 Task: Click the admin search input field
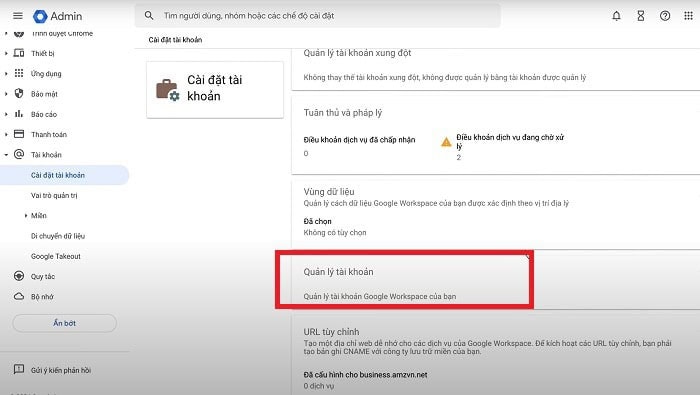[x=317, y=16]
